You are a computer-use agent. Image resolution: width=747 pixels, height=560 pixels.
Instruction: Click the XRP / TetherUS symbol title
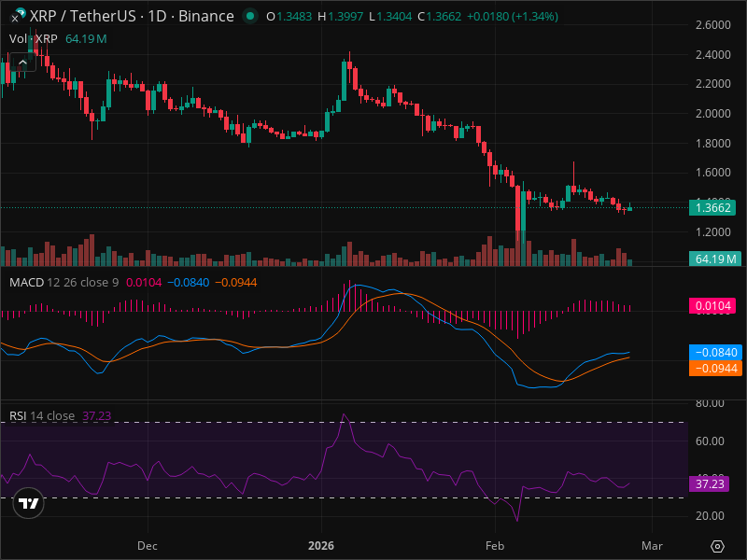click(x=132, y=16)
